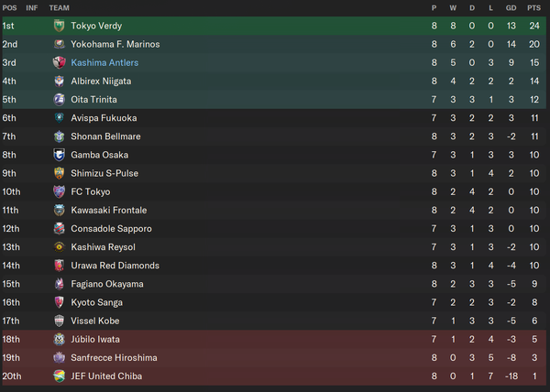This screenshot has height=392, width=550.
Task: Click the Urawa Red Diamonds crest
Action: point(59,266)
